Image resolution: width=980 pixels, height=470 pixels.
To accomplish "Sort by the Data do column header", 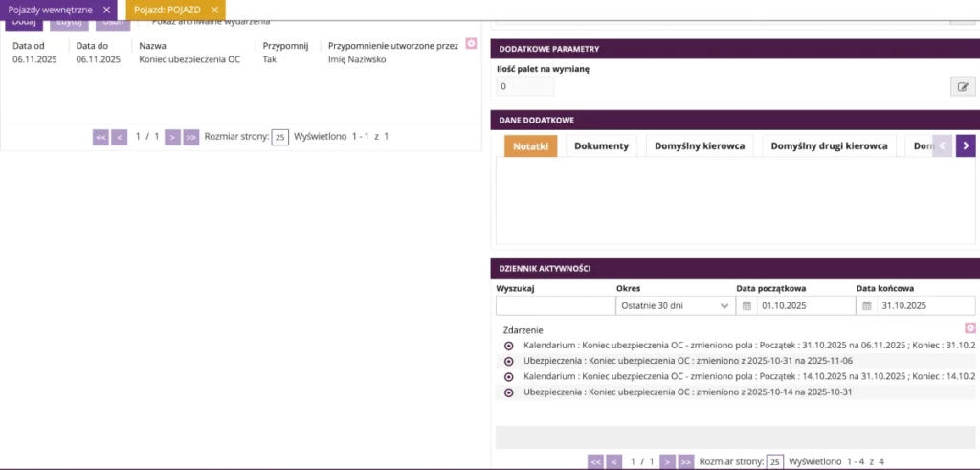I will point(91,46).
